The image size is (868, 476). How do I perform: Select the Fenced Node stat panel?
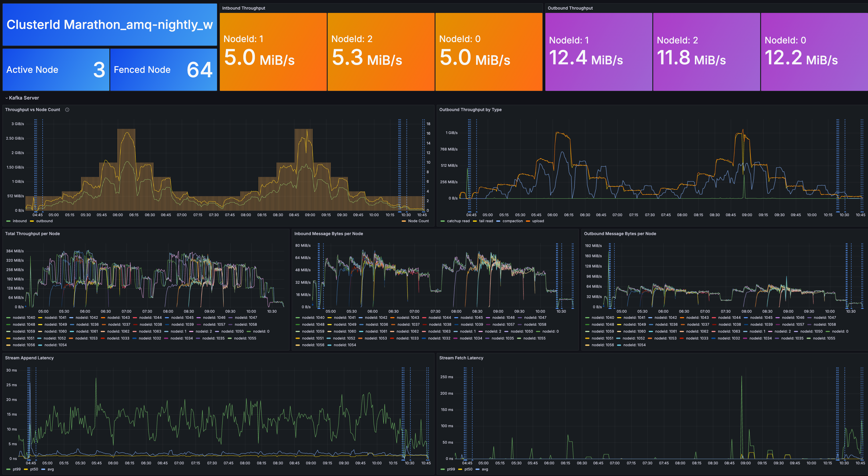(164, 70)
